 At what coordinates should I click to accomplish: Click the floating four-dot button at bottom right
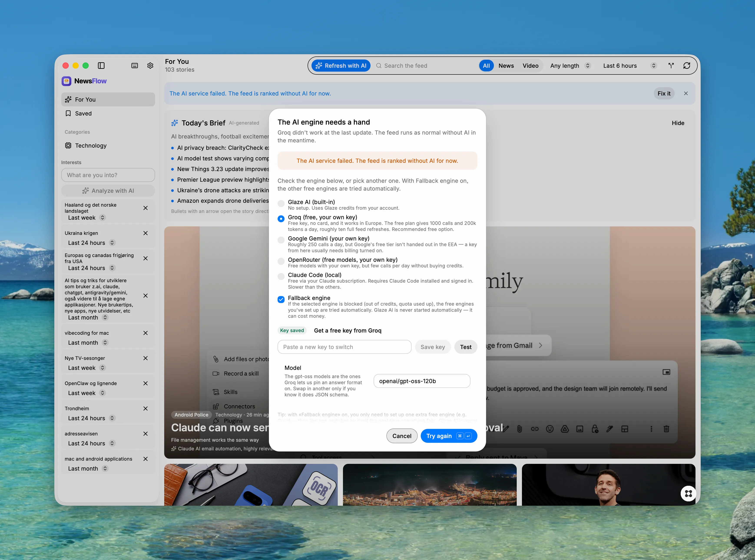click(x=688, y=494)
